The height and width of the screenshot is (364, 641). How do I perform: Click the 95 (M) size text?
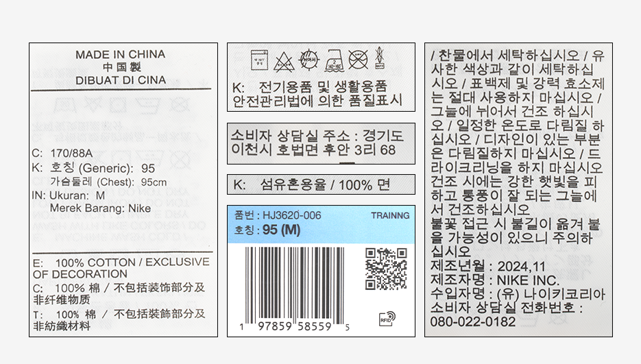pos(281,230)
